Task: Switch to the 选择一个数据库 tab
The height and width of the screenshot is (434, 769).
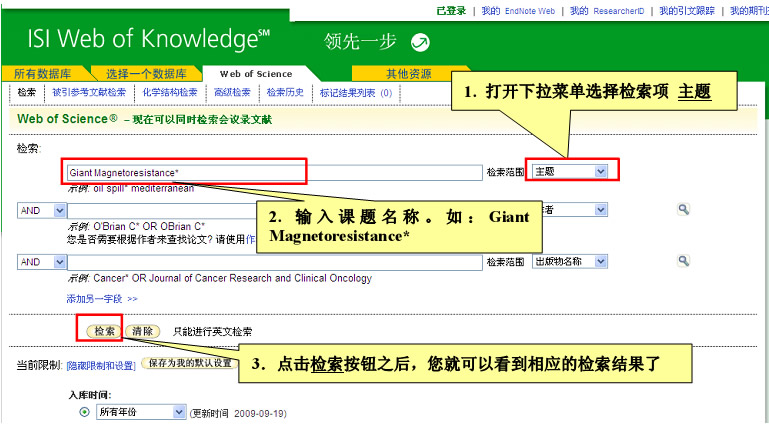Action: click(146, 74)
